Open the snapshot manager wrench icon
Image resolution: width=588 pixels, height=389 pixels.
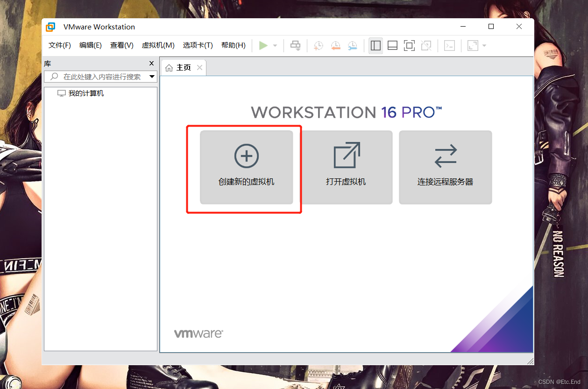[x=352, y=45]
